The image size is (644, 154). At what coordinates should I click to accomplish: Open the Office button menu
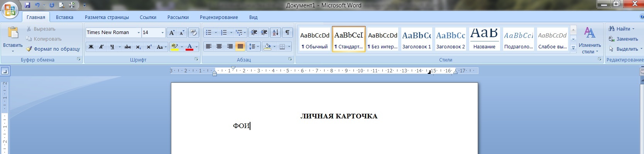tap(10, 10)
